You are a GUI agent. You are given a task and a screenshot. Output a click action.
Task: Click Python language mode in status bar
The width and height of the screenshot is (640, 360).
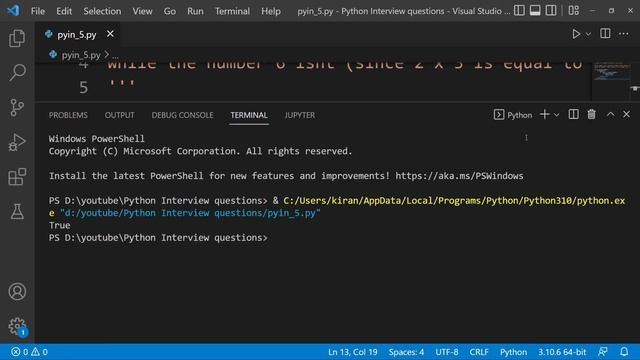[513, 352]
